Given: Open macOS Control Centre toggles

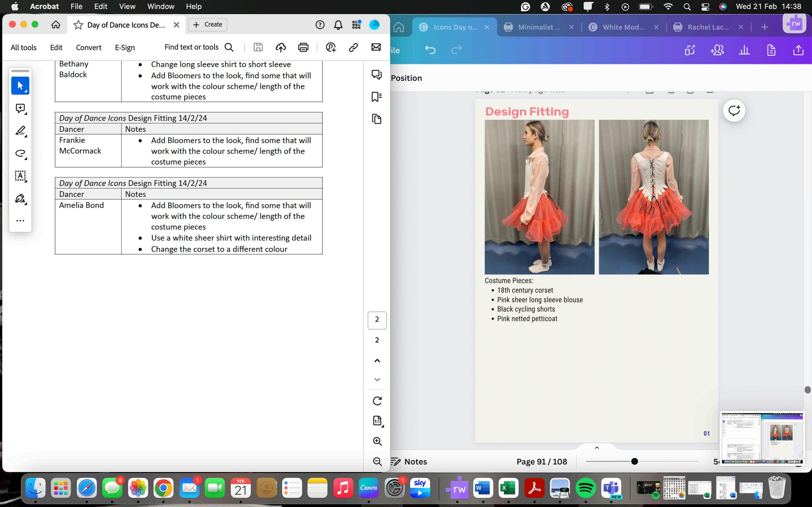Looking at the screenshot, I should 705,7.
